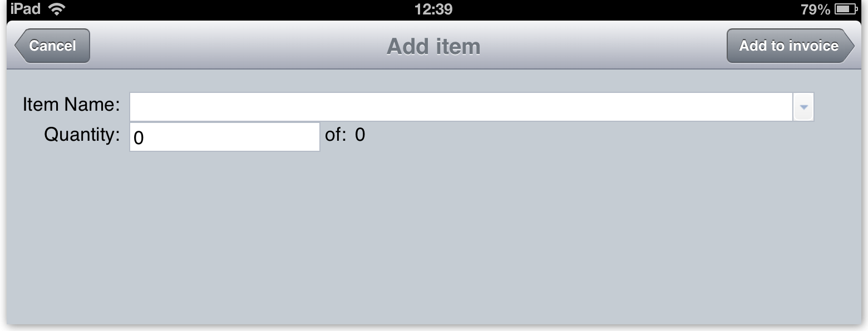Click the available count "0" after "of:"
This screenshot has width=868, height=331.
point(360,135)
